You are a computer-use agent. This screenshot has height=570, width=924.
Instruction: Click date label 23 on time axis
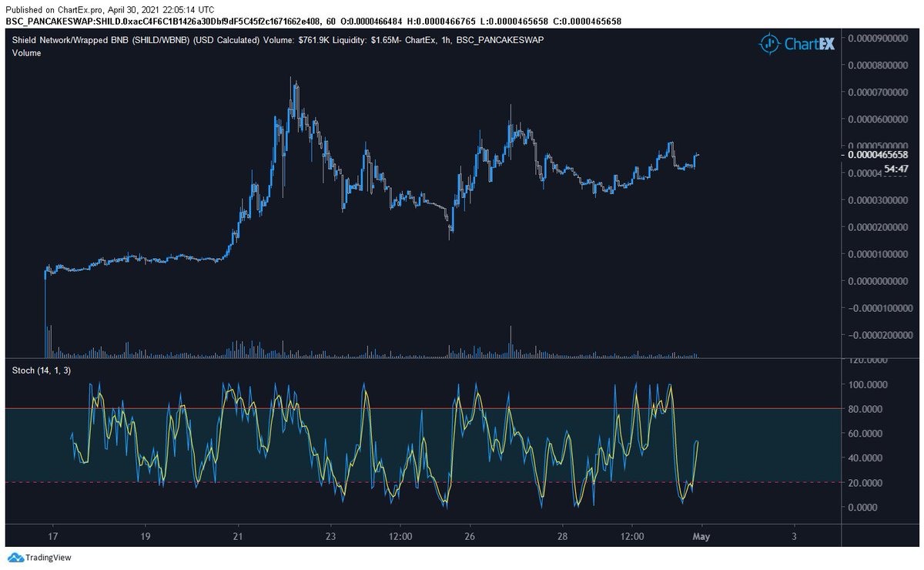coord(330,536)
